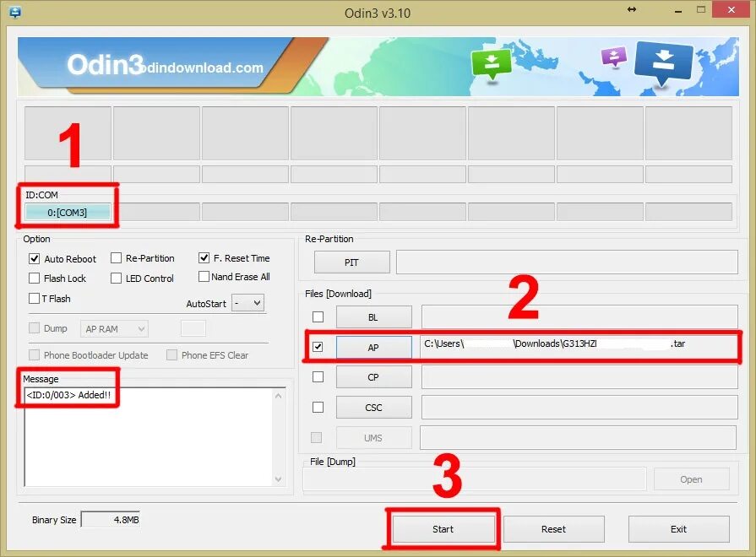The image size is (756, 557).
Task: Click the double-arrow resize icon in title bar
Action: pyautogui.click(x=632, y=9)
